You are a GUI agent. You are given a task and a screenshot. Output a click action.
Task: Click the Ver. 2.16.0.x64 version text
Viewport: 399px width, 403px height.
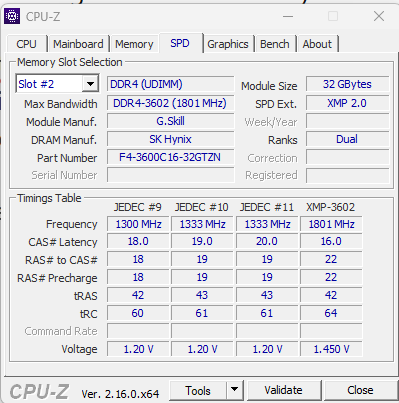(x=120, y=394)
